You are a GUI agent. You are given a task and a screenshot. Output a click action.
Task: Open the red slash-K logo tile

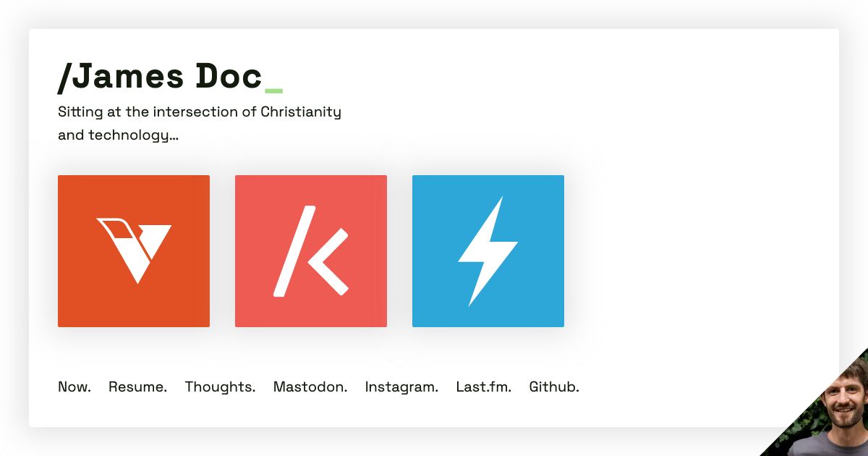click(x=311, y=251)
